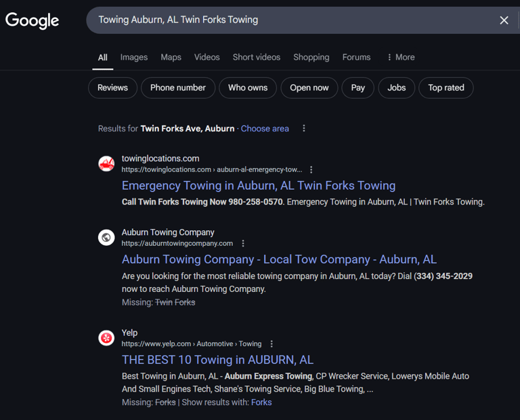The image size is (520, 420).
Task: Click the Auburn Towing Company globe favicon
Action: [x=106, y=238]
